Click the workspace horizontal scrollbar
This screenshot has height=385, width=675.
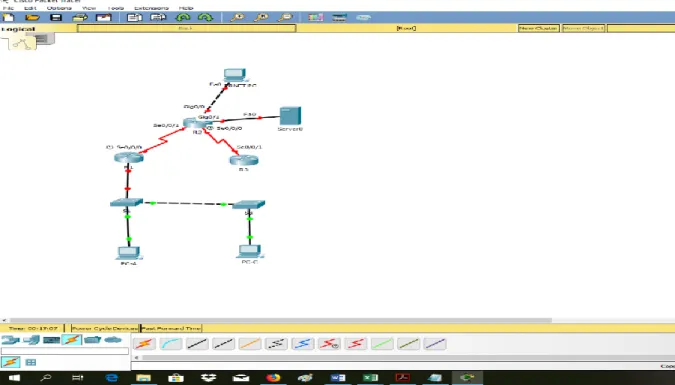[280, 320]
